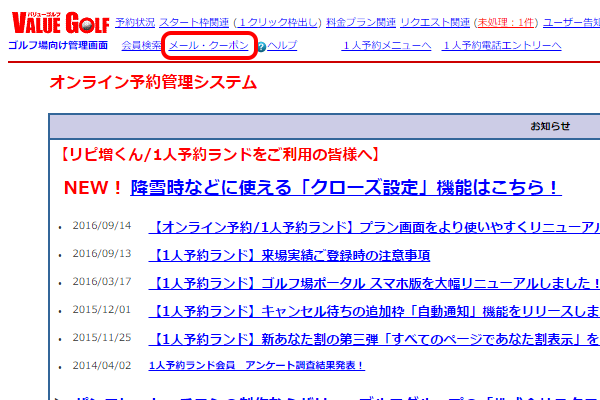The width and height of the screenshot is (600, 400).
Task: Open the red 未処理:1件 link
Action: [x=505, y=23]
